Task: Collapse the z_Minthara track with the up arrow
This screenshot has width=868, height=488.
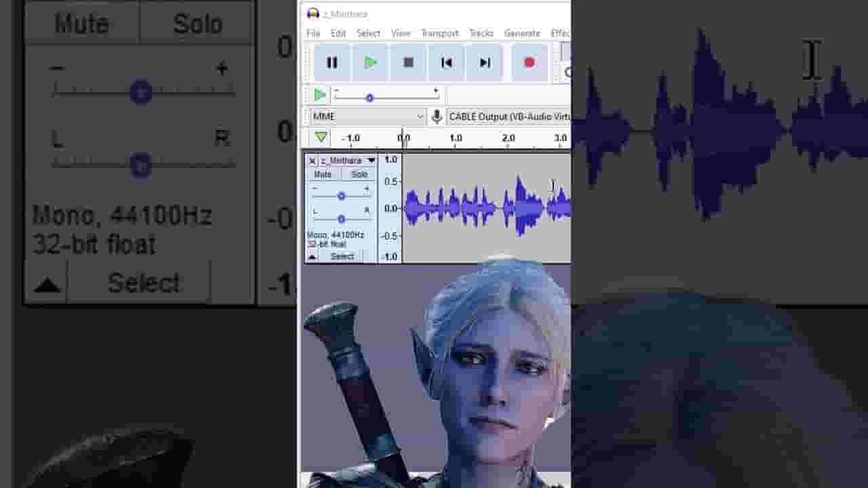Action: point(312,257)
